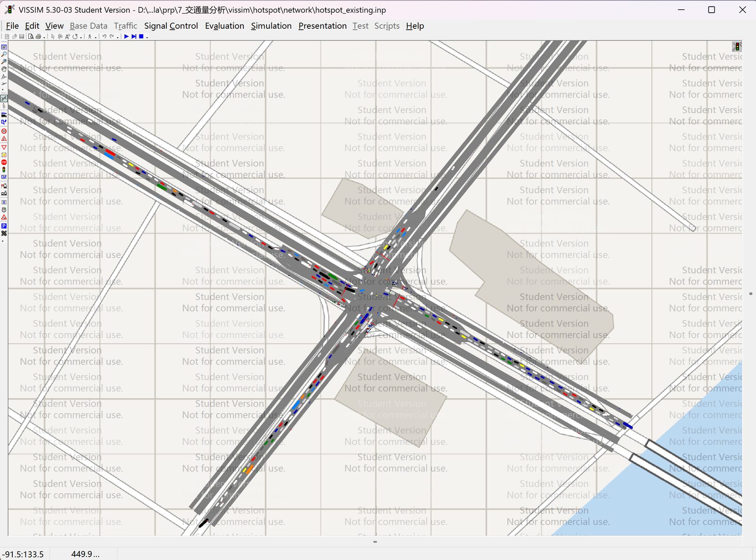Select the detectors tool in sidebar
The image size is (756, 560).
click(x=4, y=177)
